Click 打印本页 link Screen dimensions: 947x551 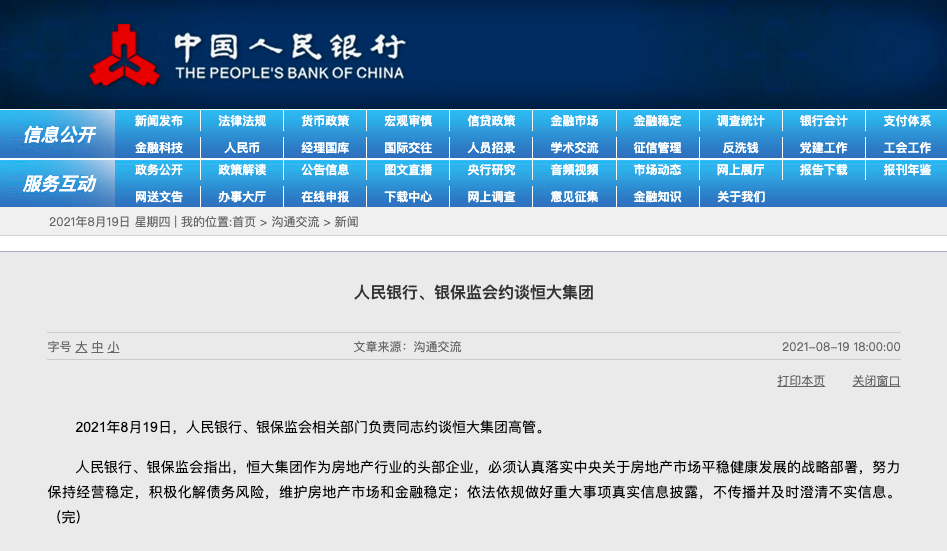point(801,381)
